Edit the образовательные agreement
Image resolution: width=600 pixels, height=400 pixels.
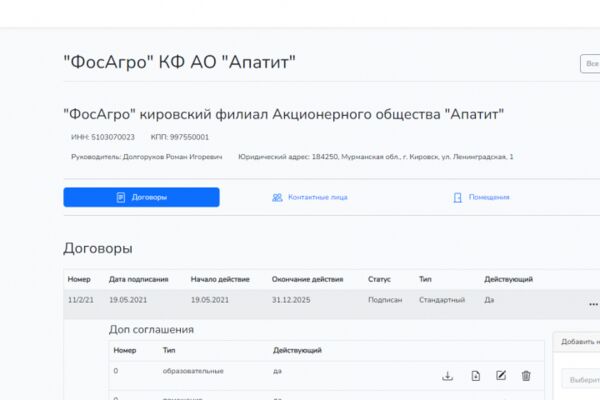pyautogui.click(x=501, y=376)
